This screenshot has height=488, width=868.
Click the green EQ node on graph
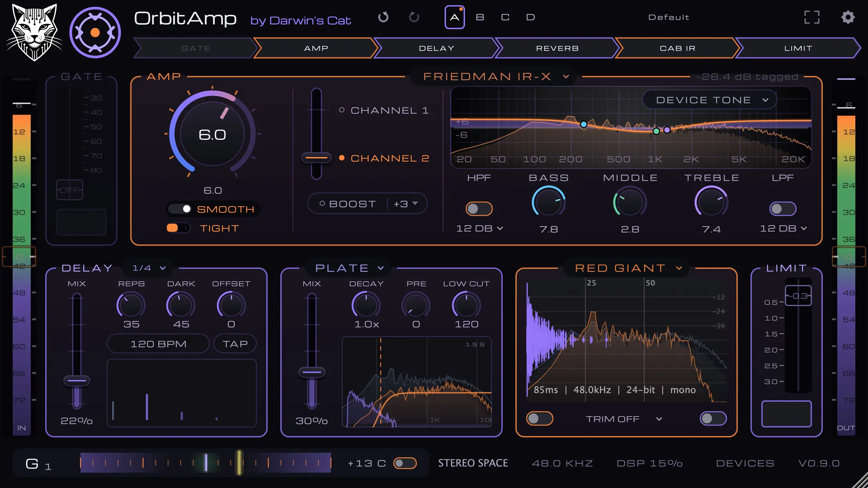coord(656,131)
